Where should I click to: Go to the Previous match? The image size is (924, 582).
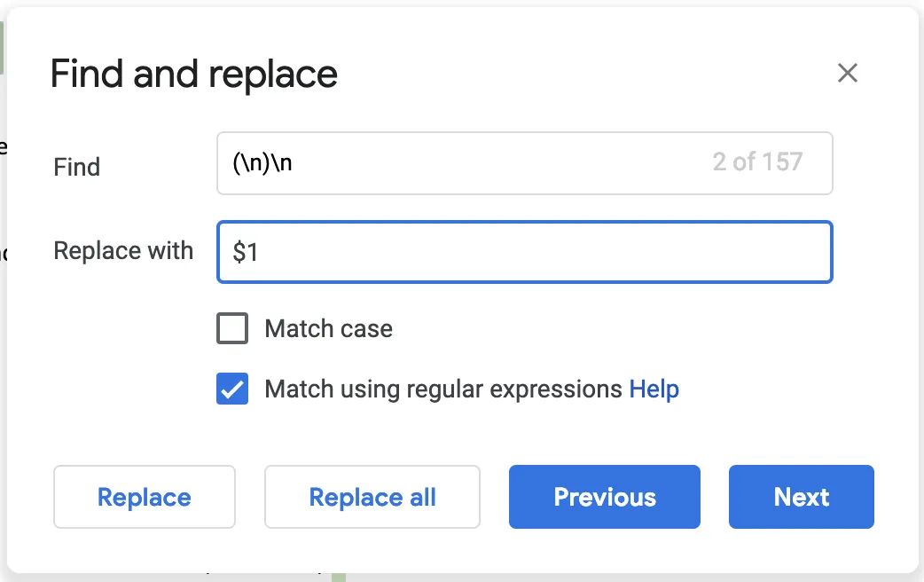(605, 497)
